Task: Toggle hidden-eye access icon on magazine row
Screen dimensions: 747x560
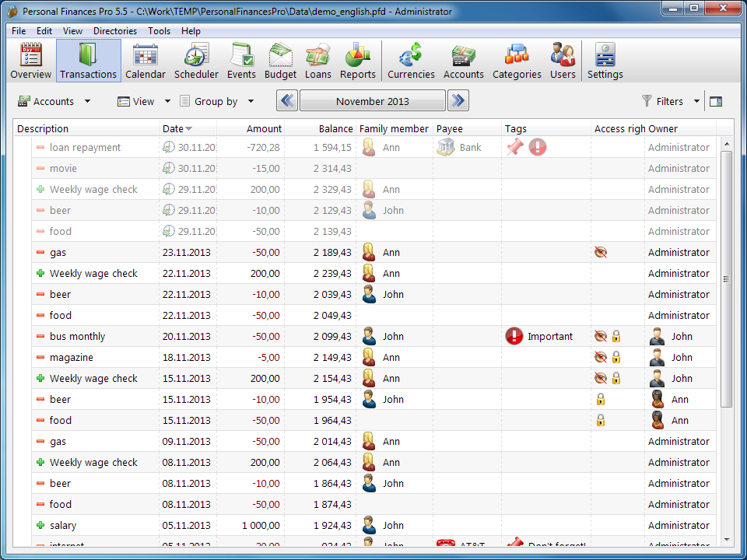Action: coord(601,357)
